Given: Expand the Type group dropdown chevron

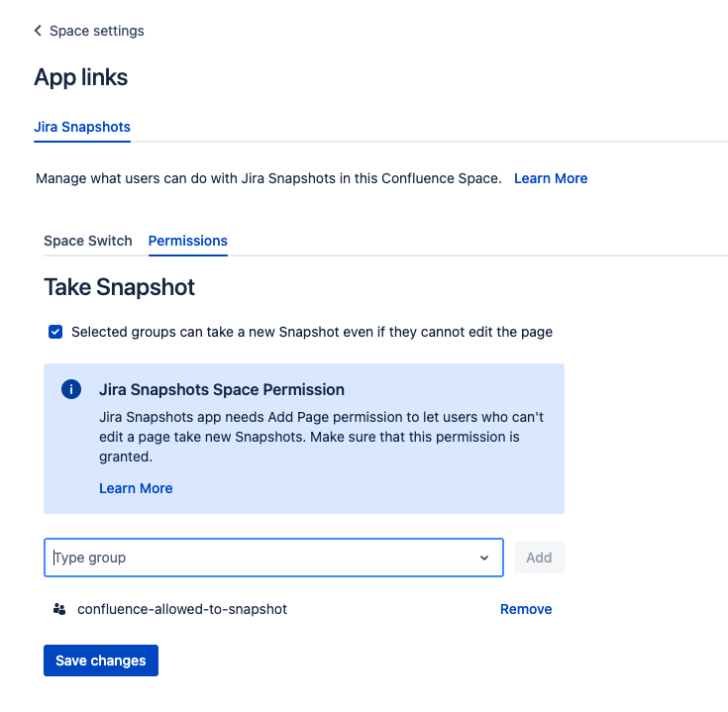Looking at the screenshot, I should tap(484, 558).
